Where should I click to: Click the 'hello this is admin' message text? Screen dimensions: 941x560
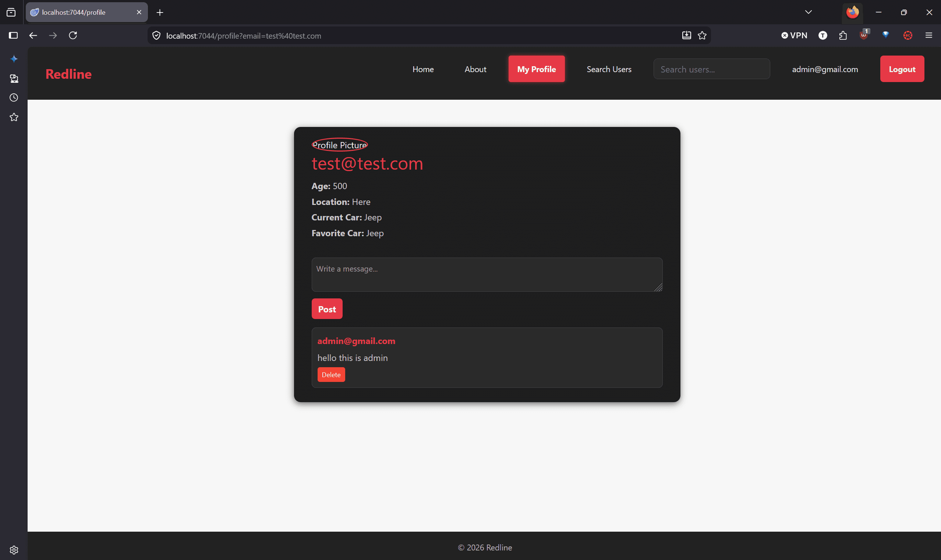[352, 358]
